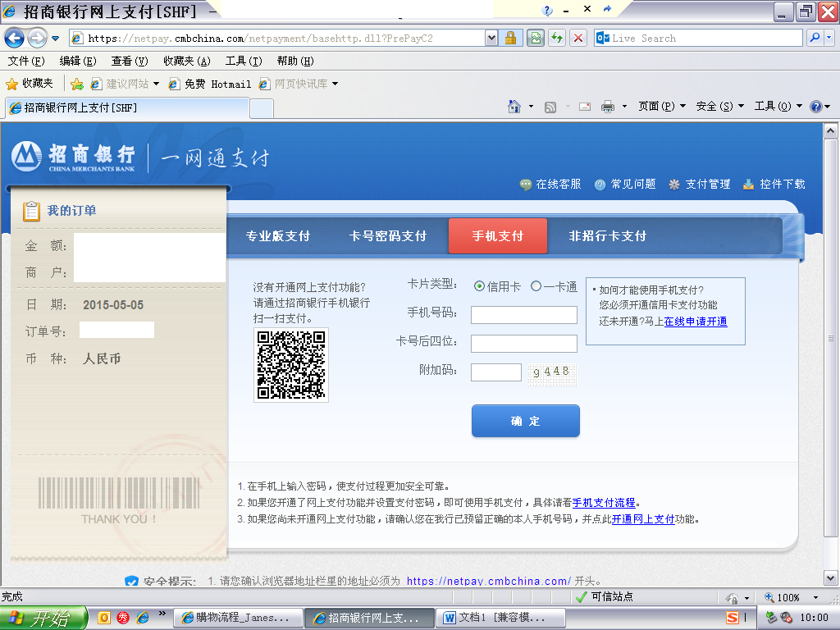The height and width of the screenshot is (630, 840).
Task: Switch to the 手机支付 tab
Action: 498,236
